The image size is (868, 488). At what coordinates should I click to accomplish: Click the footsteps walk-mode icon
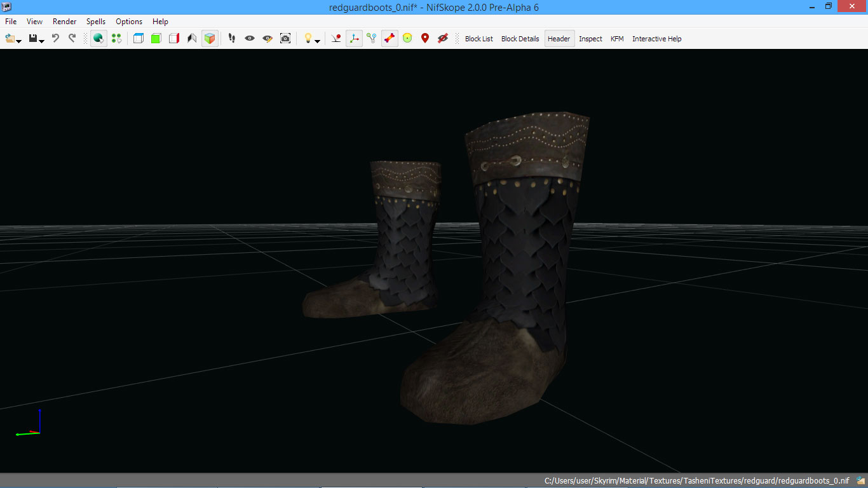coord(232,39)
